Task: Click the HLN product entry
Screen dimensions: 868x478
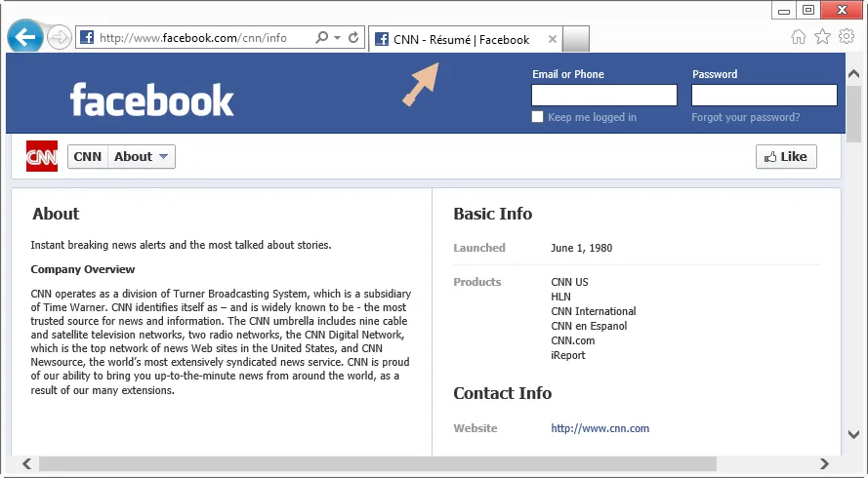Action: pyautogui.click(x=560, y=297)
